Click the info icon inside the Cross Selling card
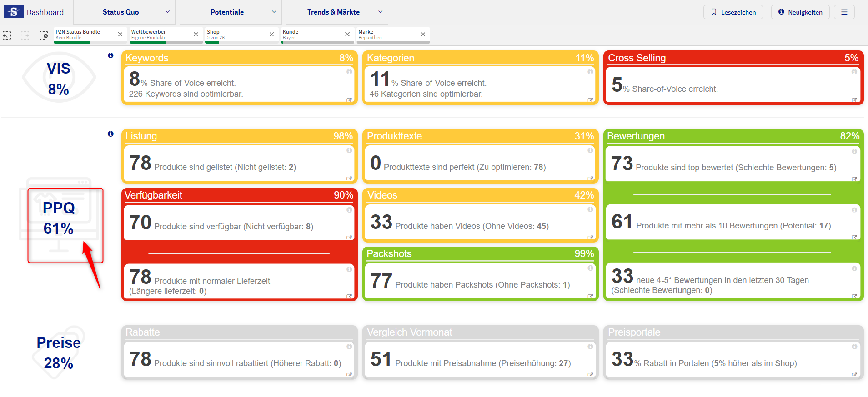Image resolution: width=868 pixels, height=397 pixels. (854, 72)
